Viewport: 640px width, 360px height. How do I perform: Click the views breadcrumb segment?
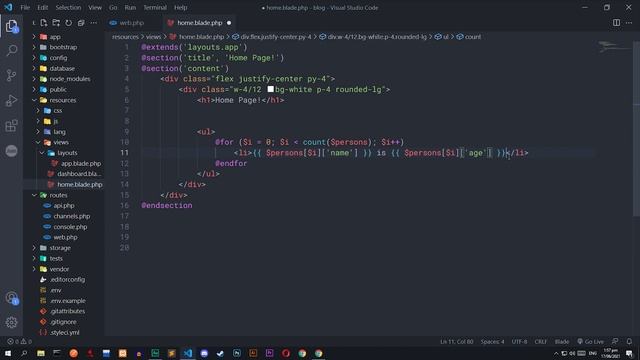coord(154,37)
